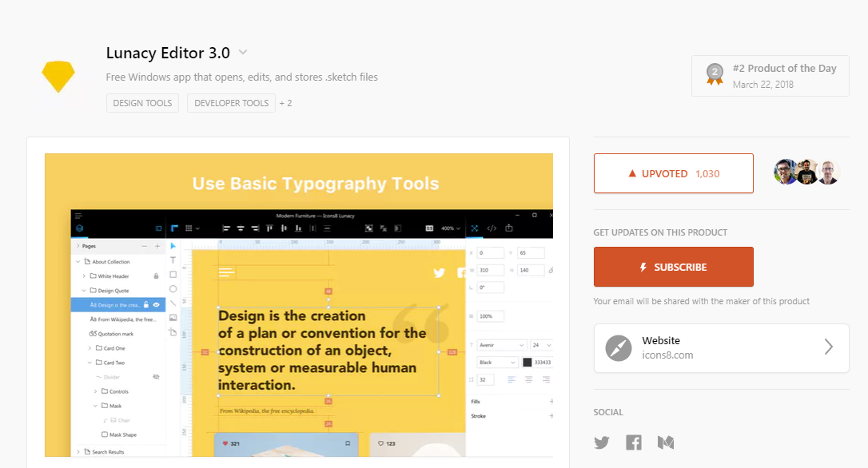Expand the Card One folder

click(x=90, y=348)
